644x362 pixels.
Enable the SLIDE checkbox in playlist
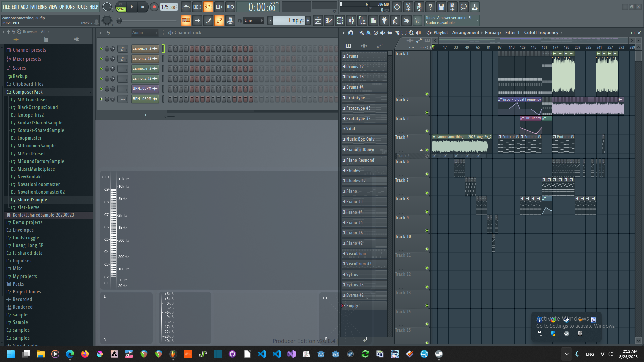pyautogui.click(x=429, y=47)
